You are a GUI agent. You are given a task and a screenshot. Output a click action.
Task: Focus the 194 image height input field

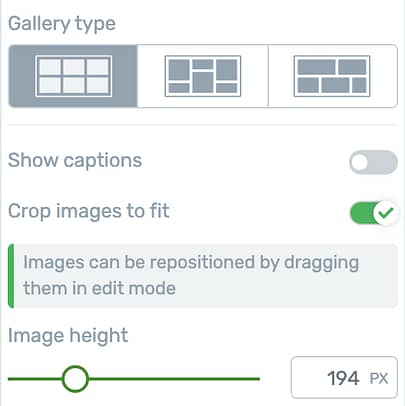[344, 377]
